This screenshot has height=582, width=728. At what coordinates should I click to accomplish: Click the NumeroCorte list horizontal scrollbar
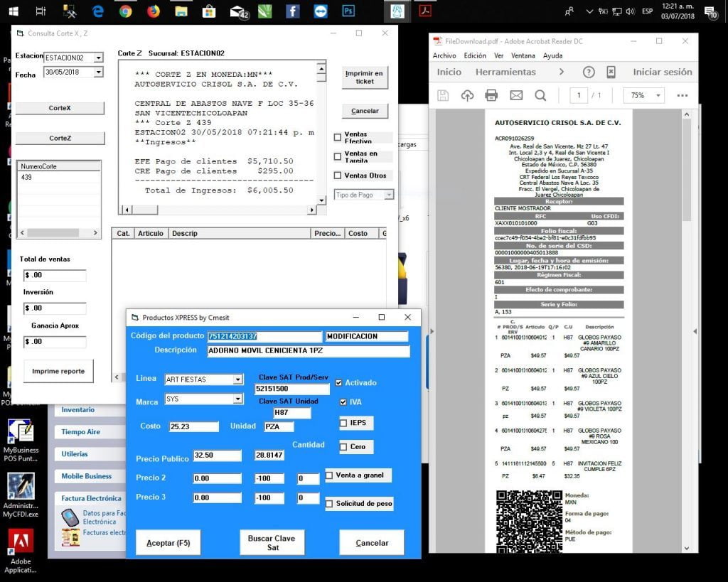pyautogui.click(x=58, y=232)
